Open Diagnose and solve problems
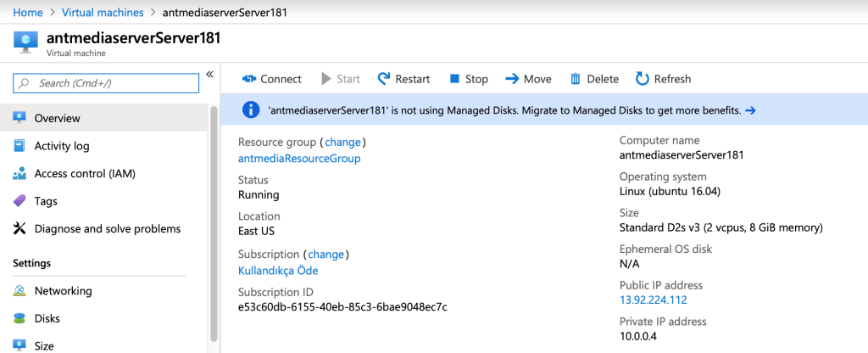The height and width of the screenshot is (353, 868). [x=104, y=228]
